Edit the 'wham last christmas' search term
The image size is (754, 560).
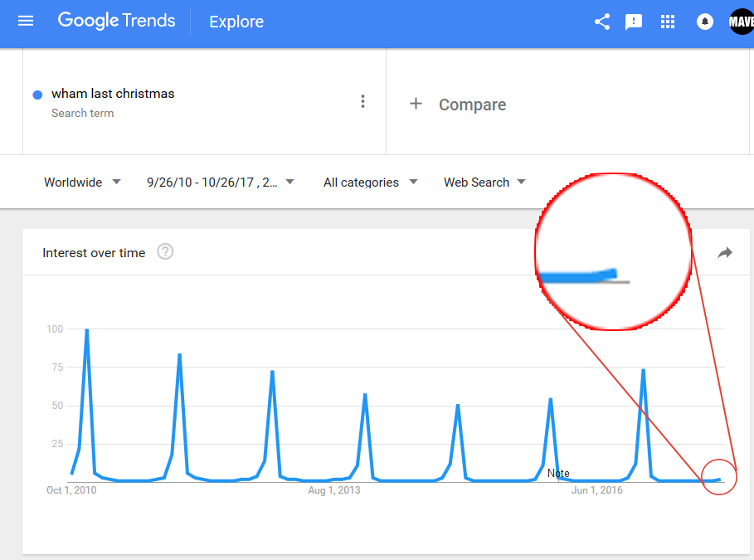113,93
